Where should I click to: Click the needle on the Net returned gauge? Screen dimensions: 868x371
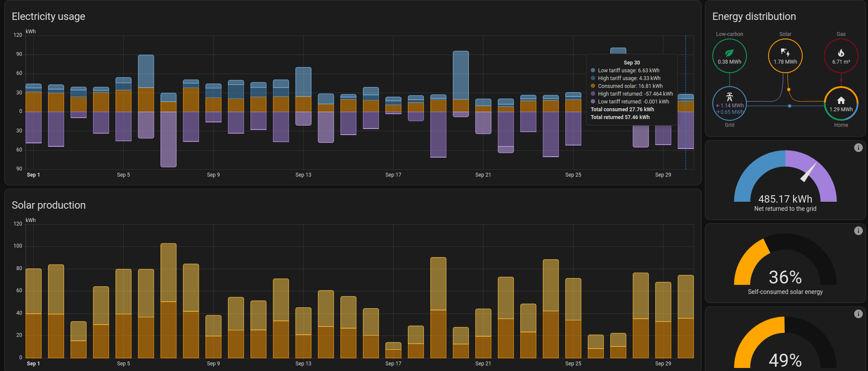coord(808,172)
